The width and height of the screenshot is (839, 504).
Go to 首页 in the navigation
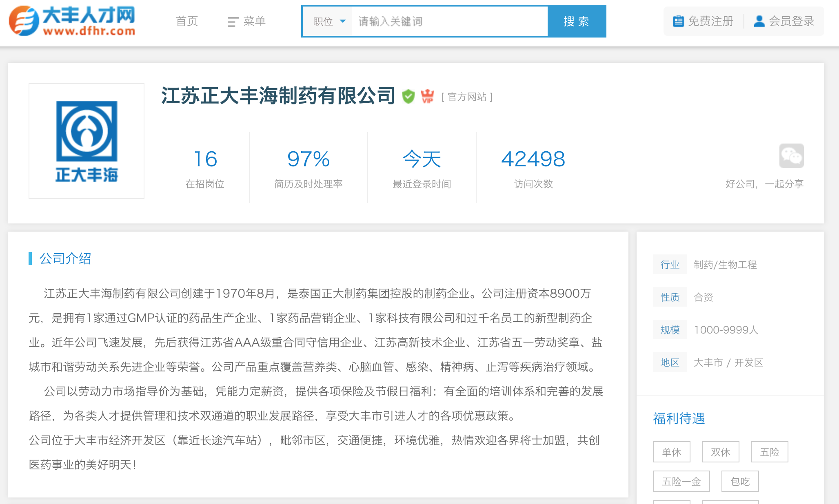coord(187,21)
